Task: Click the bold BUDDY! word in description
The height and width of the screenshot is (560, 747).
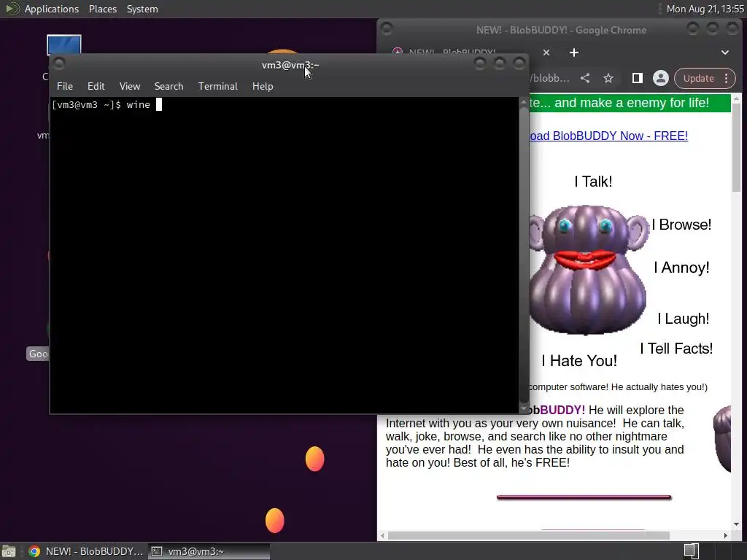Action: (562, 410)
